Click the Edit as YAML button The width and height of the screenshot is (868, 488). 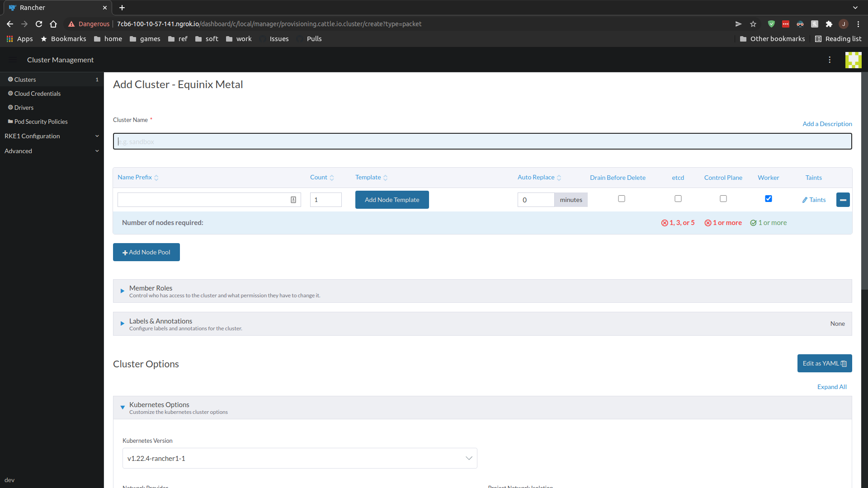click(x=824, y=363)
